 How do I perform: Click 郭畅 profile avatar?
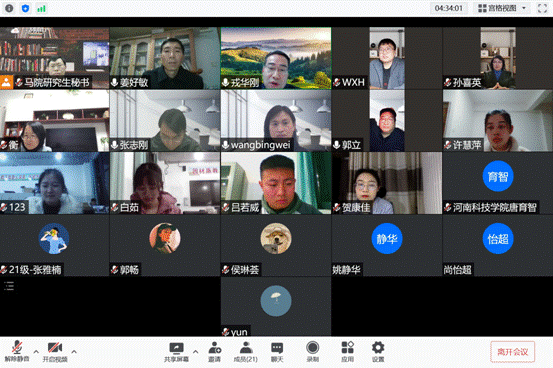[x=165, y=239]
